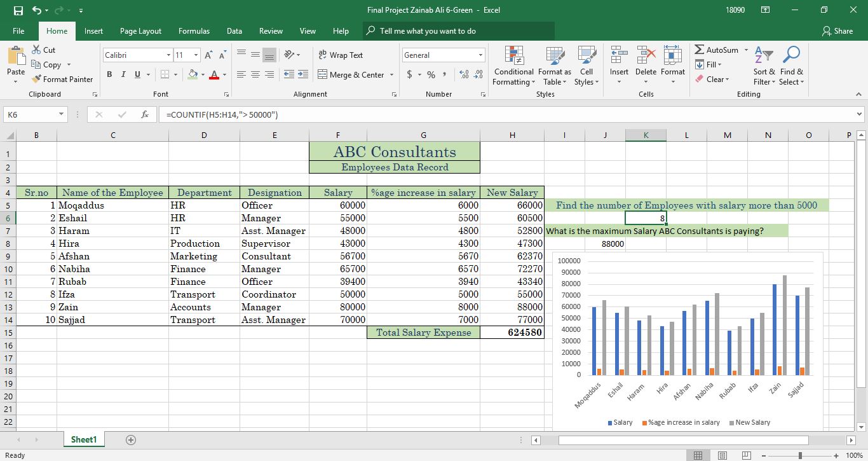
Task: Switch to the Formulas ribbon tab
Action: [x=194, y=31]
